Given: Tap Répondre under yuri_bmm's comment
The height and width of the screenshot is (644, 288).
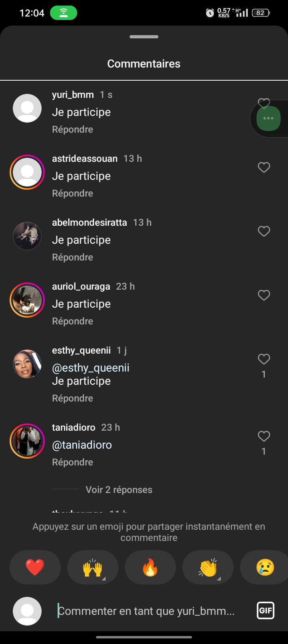Looking at the screenshot, I should coord(72,129).
